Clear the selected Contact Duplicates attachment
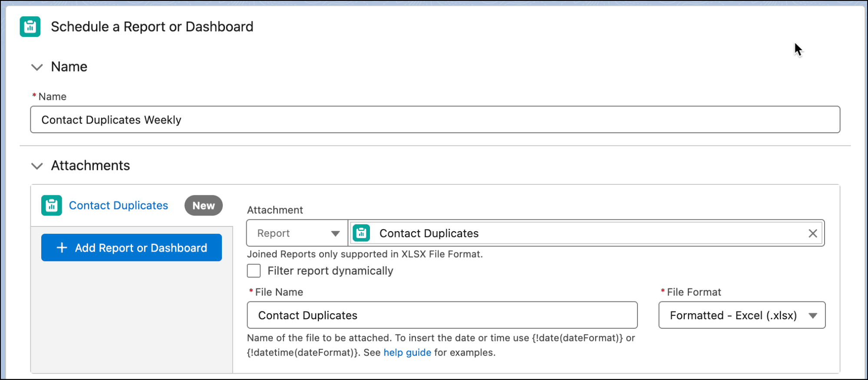The width and height of the screenshot is (868, 380). tap(813, 233)
